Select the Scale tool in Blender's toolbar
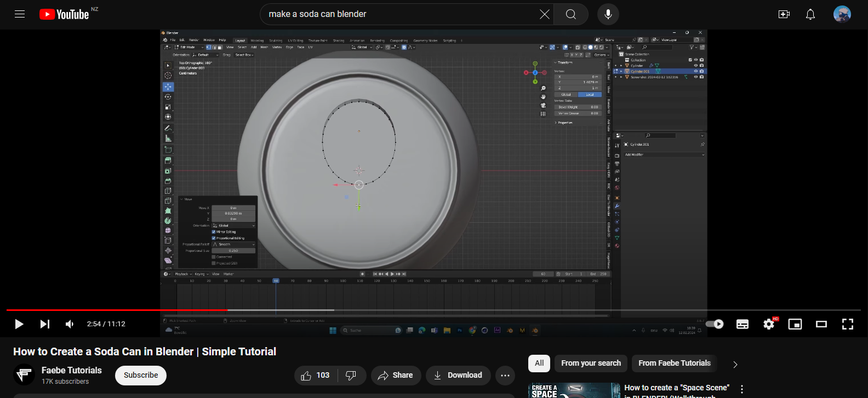This screenshot has width=868, height=398. (168, 107)
